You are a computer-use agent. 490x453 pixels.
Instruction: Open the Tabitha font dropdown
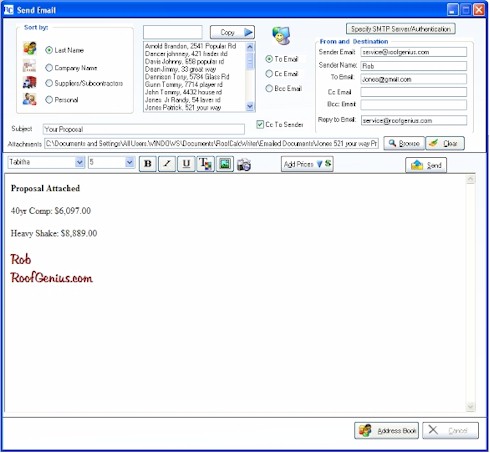pos(79,162)
